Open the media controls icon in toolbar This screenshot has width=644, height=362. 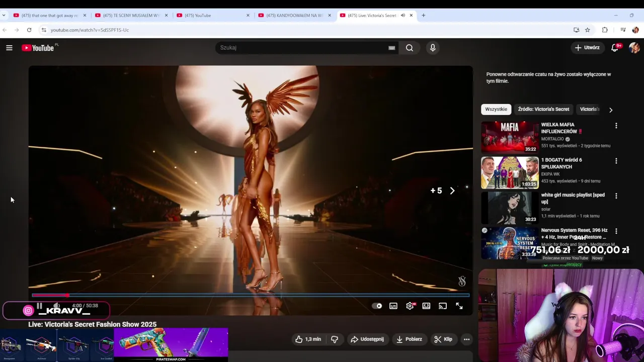pos(623,30)
